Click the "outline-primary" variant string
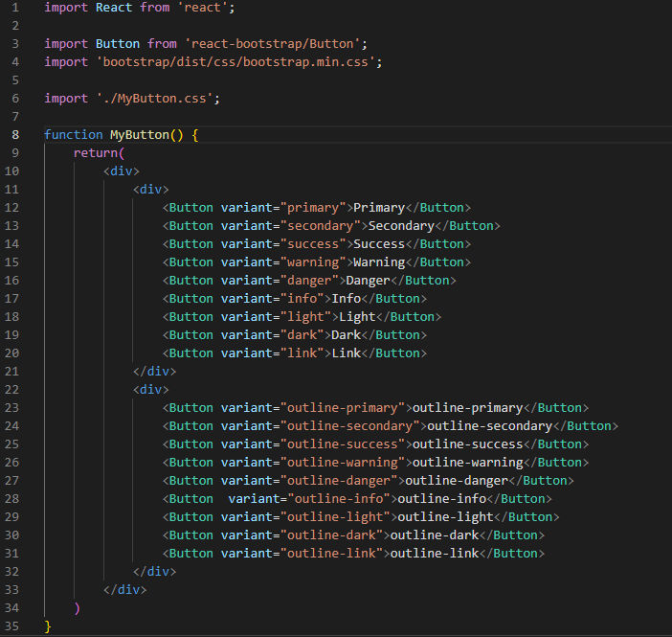The image size is (672, 637). (x=343, y=407)
